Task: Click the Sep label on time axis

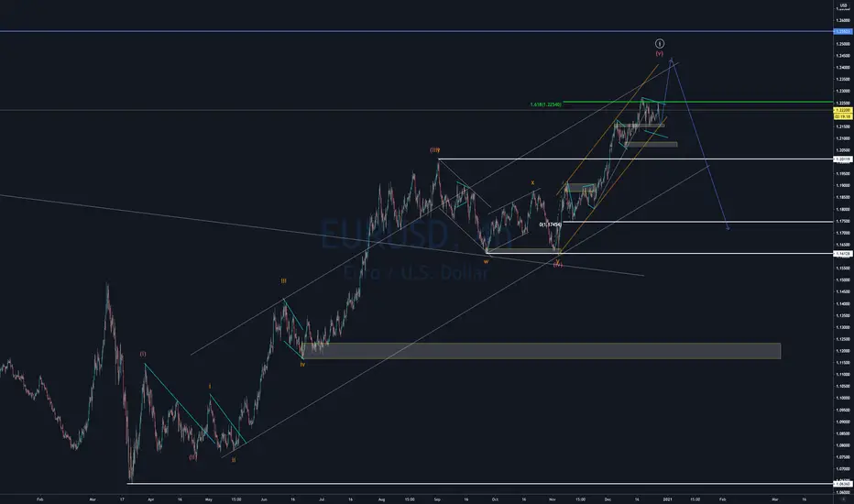Action: [437, 499]
